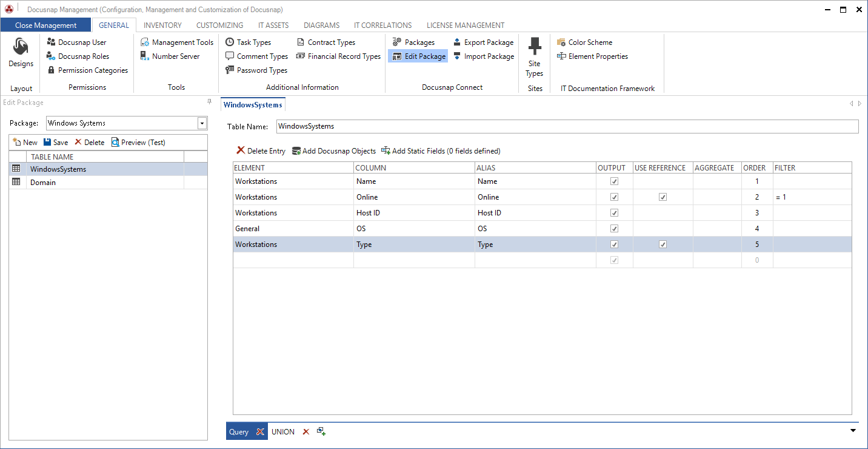Screen dimensions: 868x449
Task: Open Password Types
Action: click(256, 70)
